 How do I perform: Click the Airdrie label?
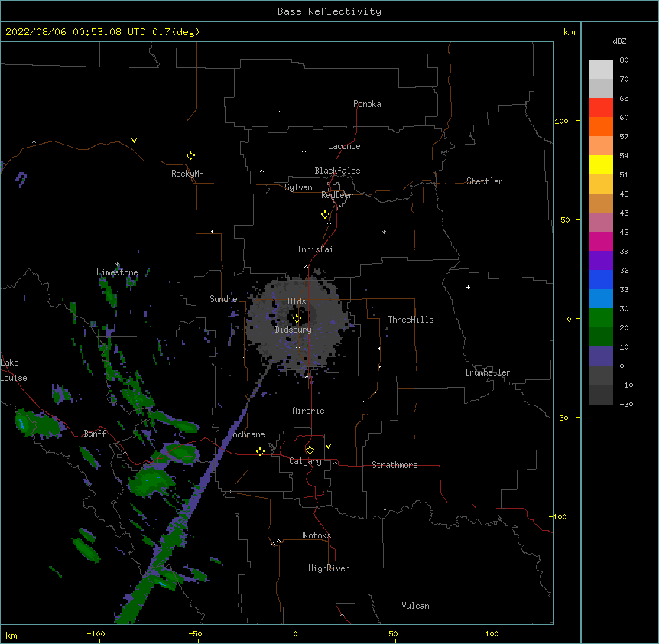pyautogui.click(x=308, y=411)
